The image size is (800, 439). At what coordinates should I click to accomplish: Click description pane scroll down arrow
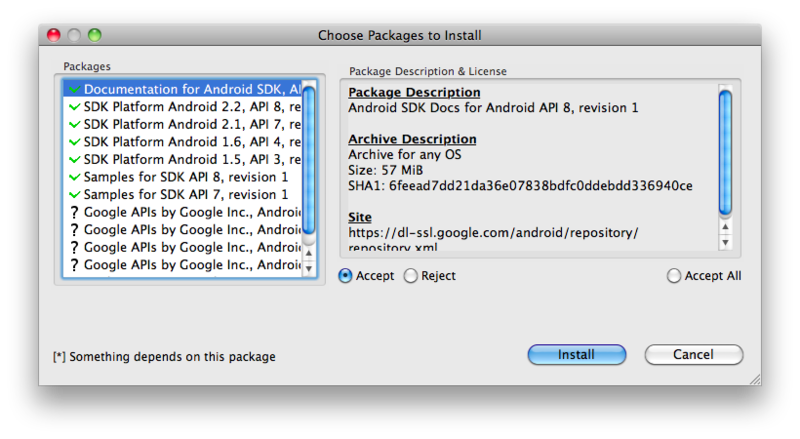click(x=725, y=243)
